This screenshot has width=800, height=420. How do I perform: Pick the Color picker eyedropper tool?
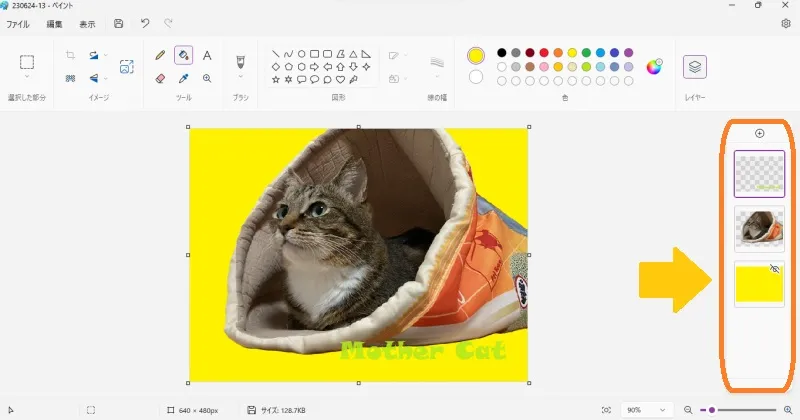click(x=184, y=78)
